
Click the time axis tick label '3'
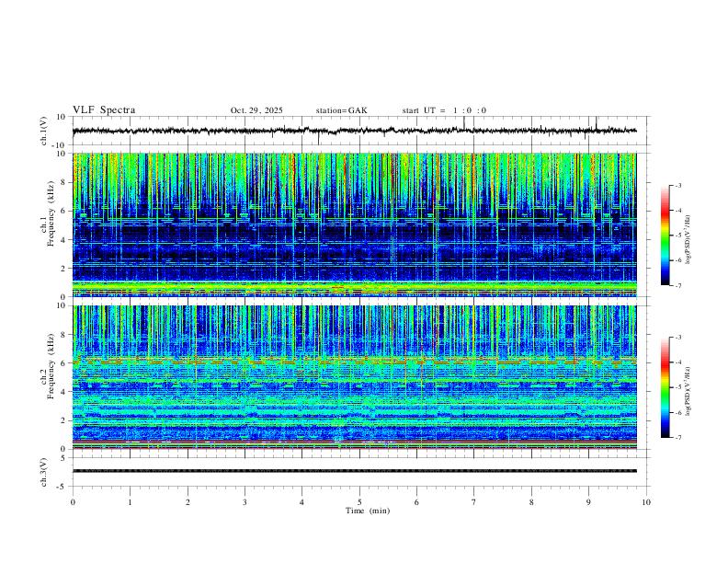(x=245, y=502)
